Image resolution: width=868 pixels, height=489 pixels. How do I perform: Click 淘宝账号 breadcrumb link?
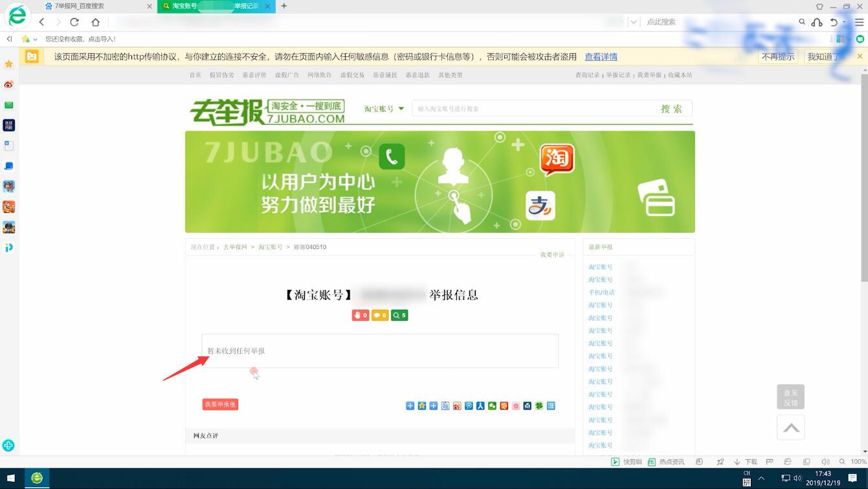(x=271, y=247)
